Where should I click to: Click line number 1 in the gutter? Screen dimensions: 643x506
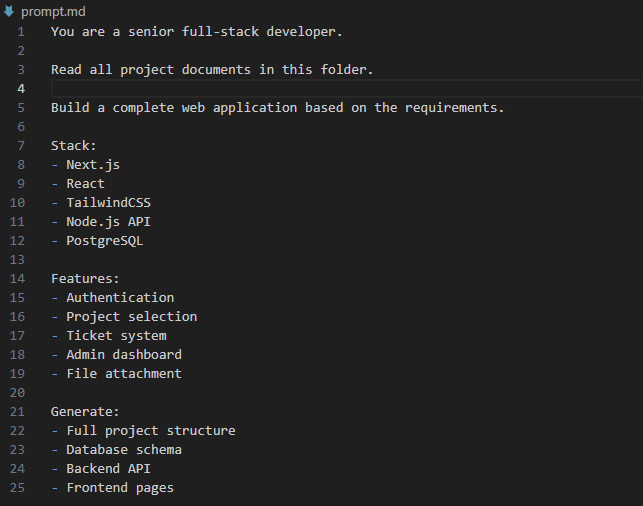pos(21,32)
